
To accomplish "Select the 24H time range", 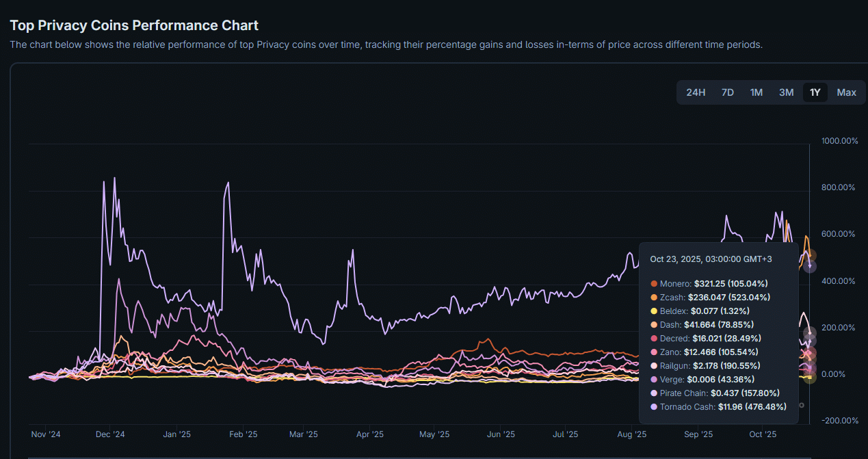I will coord(696,92).
